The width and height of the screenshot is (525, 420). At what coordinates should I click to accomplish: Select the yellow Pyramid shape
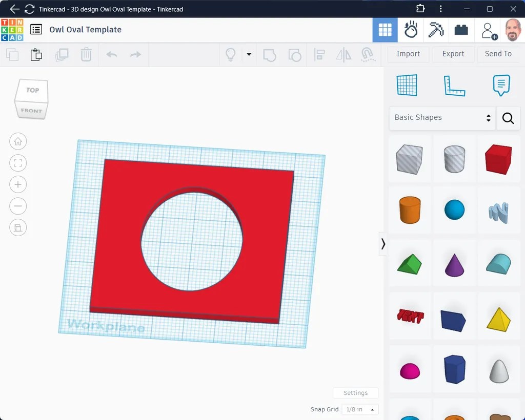498,319
